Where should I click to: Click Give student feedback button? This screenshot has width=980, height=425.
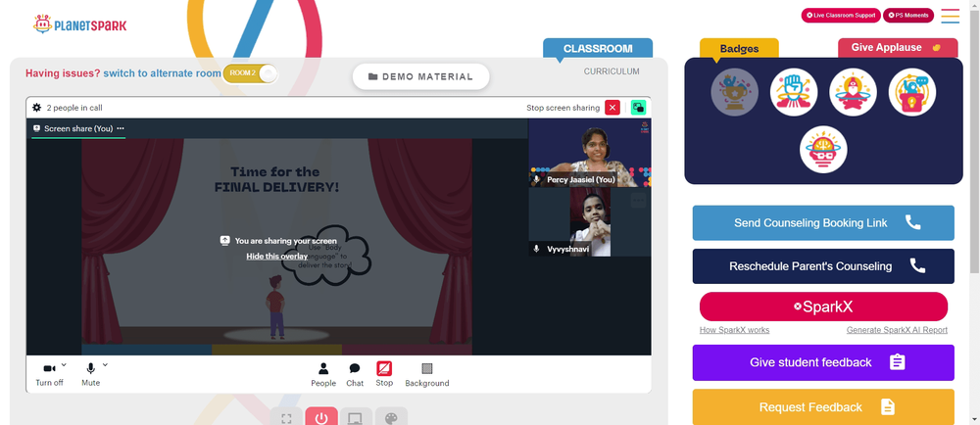click(x=823, y=362)
